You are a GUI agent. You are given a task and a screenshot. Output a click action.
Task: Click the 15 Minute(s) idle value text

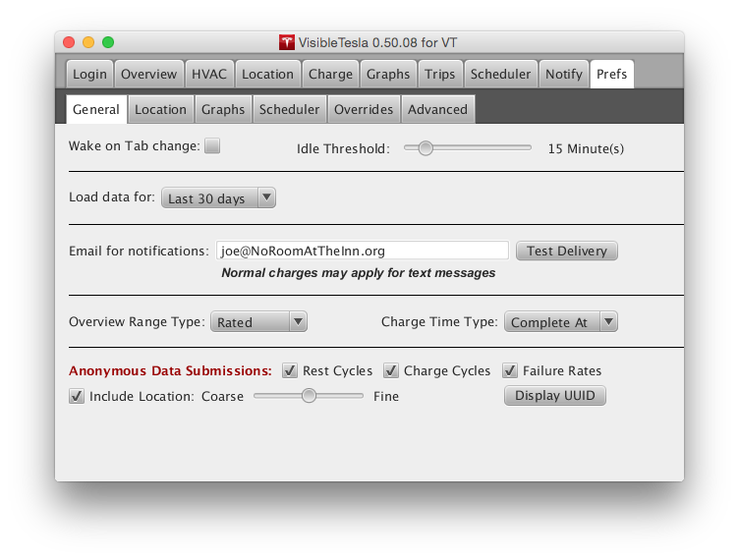click(586, 148)
